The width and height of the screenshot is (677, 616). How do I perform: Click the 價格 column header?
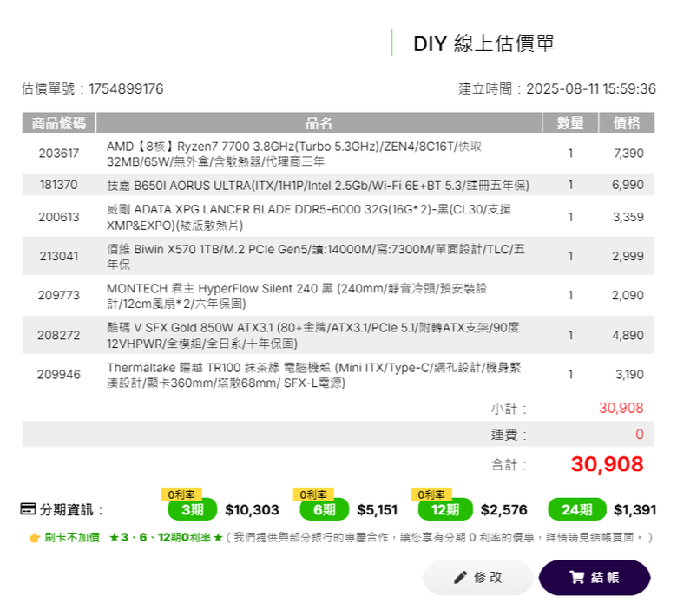pos(627,122)
